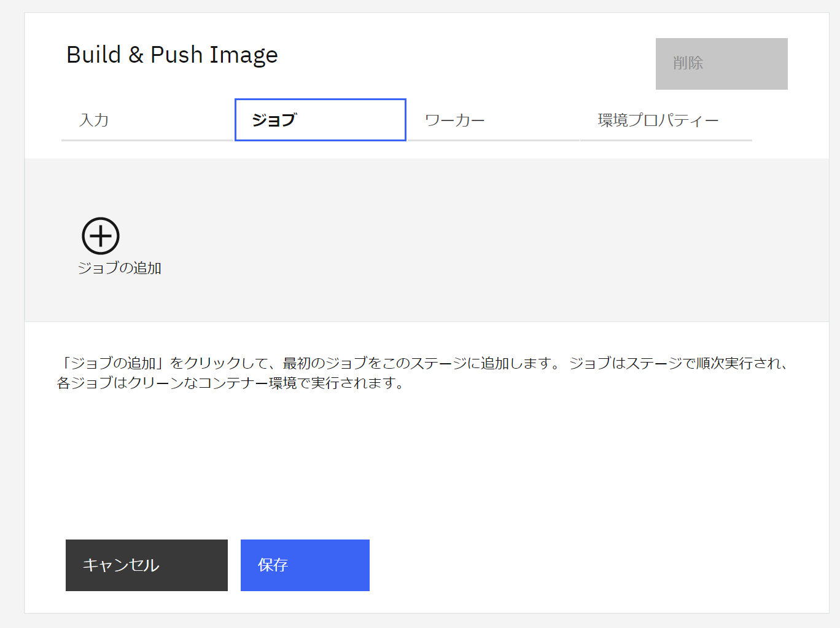Click the Build & Push Image stage title
Screen dimensions: 840x628
(x=172, y=55)
